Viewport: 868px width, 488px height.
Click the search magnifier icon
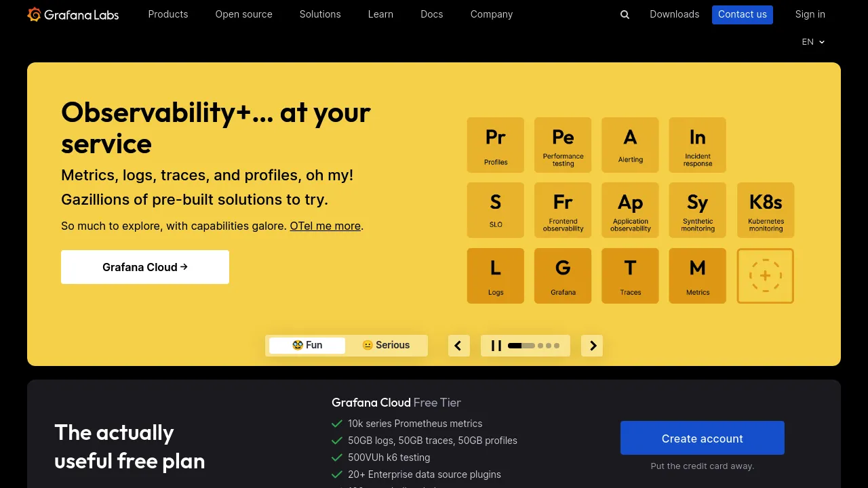coord(625,14)
